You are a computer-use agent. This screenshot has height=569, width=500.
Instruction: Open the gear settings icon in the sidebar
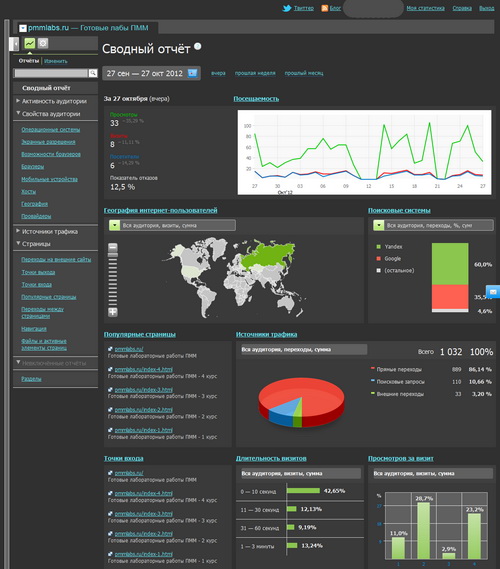coord(43,43)
